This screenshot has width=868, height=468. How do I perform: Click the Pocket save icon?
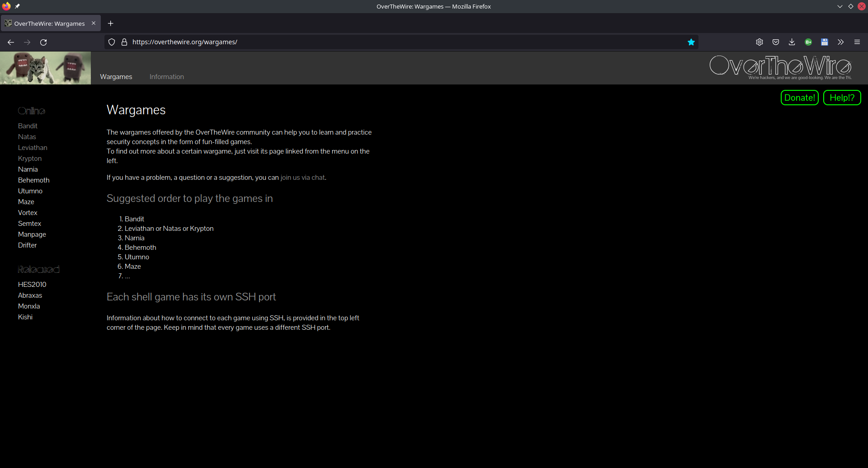(x=776, y=42)
